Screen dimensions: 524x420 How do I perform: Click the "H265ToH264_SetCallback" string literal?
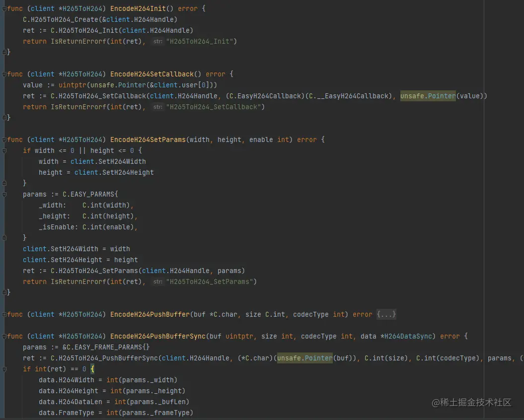(213, 107)
